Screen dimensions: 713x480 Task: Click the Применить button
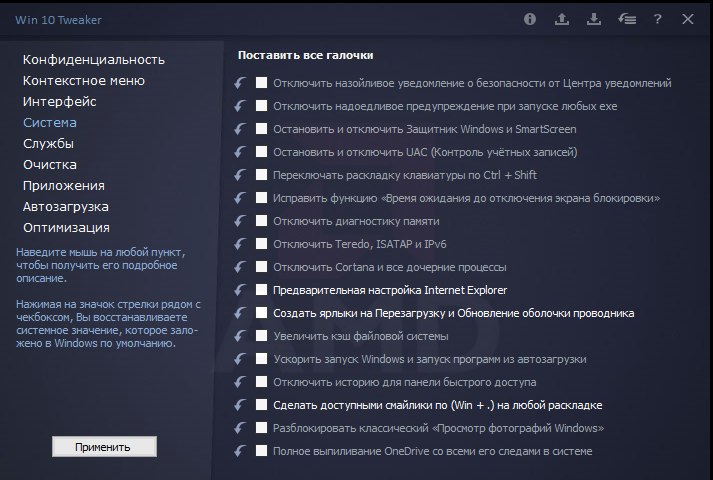coord(104,446)
